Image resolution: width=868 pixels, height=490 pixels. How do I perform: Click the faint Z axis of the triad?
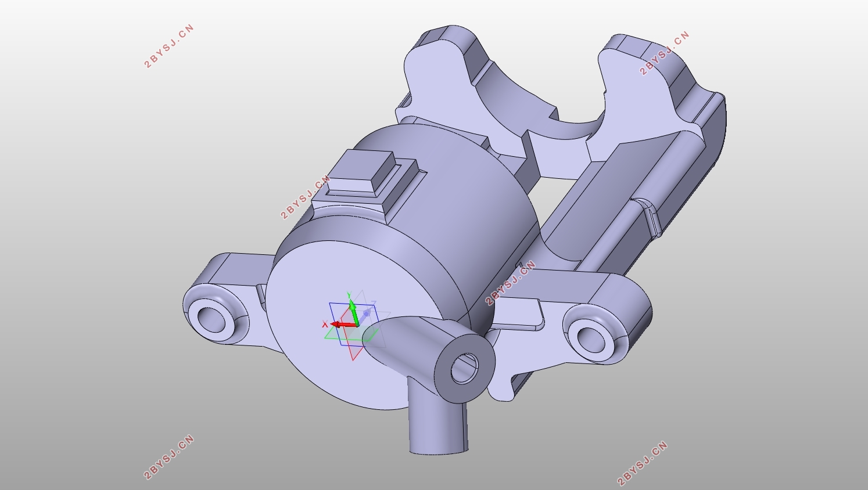click(366, 314)
